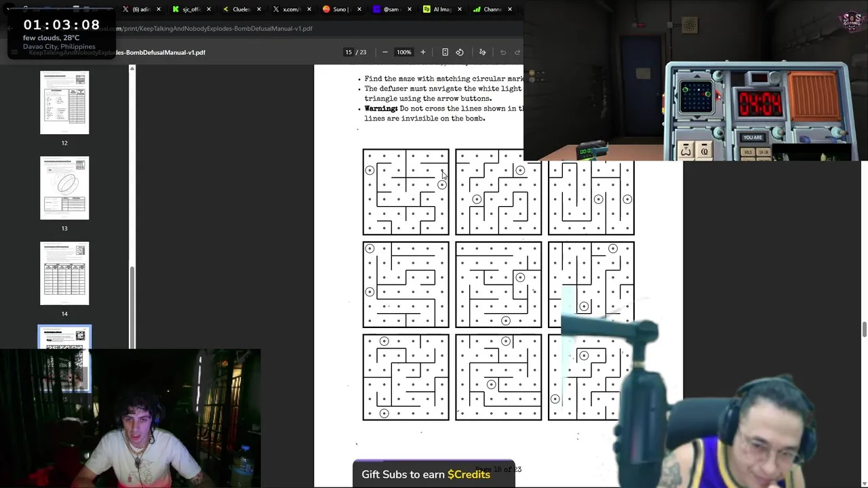The image size is (868, 488).
Task: Click the redo arrow in PDF toolbar
Action: [x=517, y=52]
